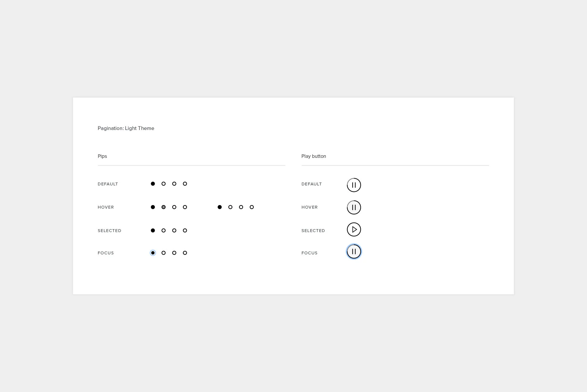Viewport: 587px width, 392px height.
Task: Click the Pagination: Light Theme title
Action: pos(126,128)
